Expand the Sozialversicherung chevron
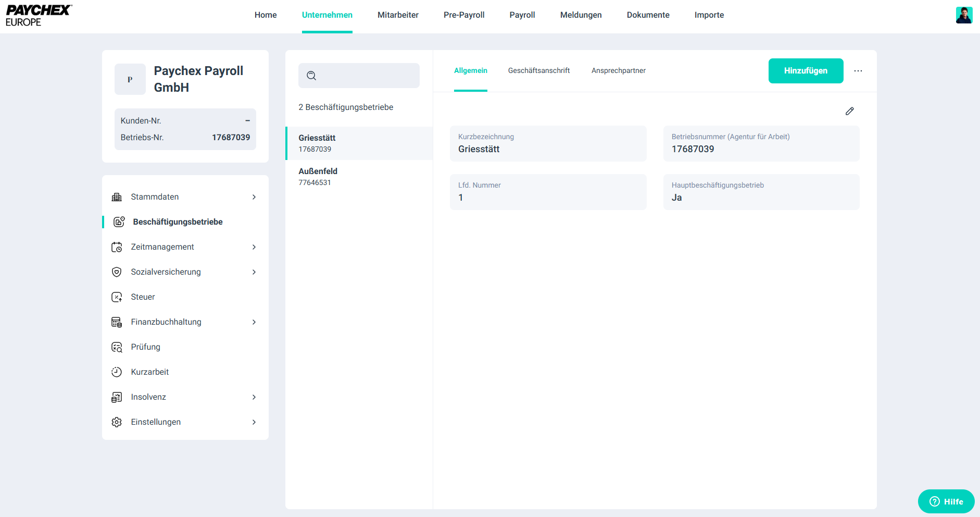This screenshot has height=517, width=980. pyautogui.click(x=254, y=272)
